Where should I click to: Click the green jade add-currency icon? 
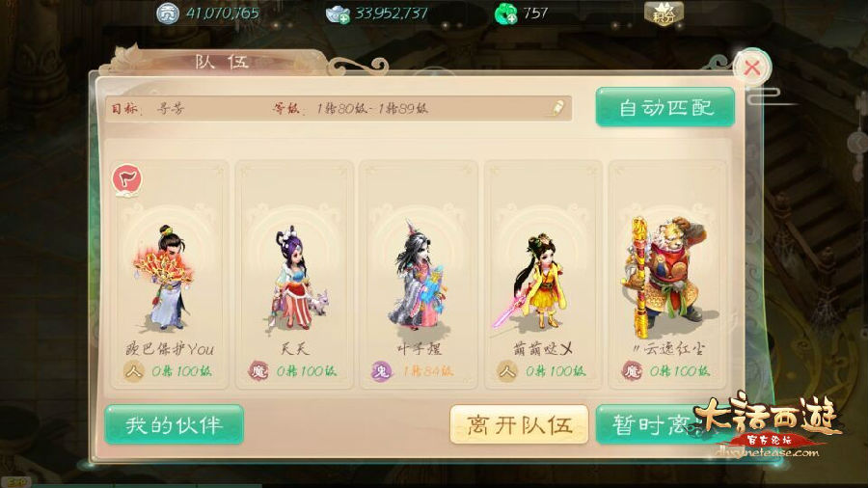coord(505,14)
